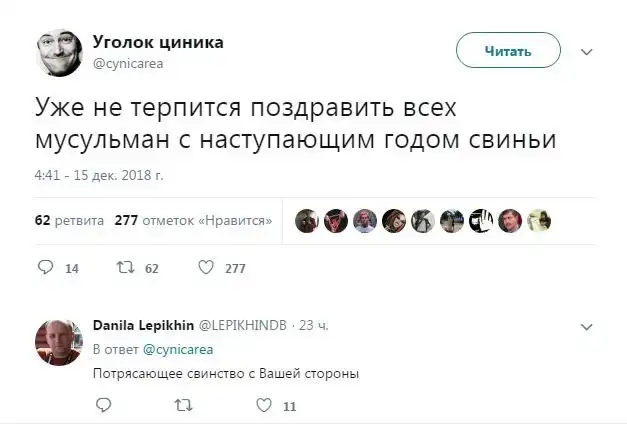
Task: View the 277 «Нравится» likes list
Action: [x=194, y=220]
